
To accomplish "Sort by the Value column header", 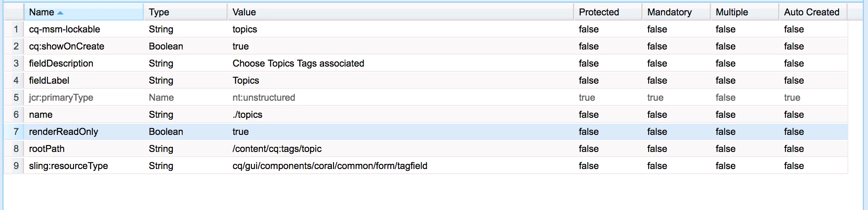I will click(x=401, y=12).
